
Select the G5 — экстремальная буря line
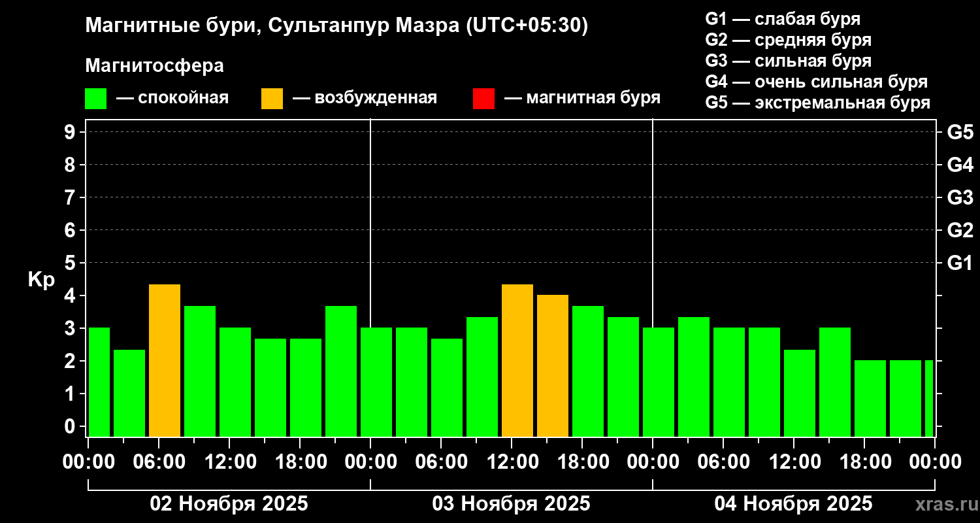(818, 103)
